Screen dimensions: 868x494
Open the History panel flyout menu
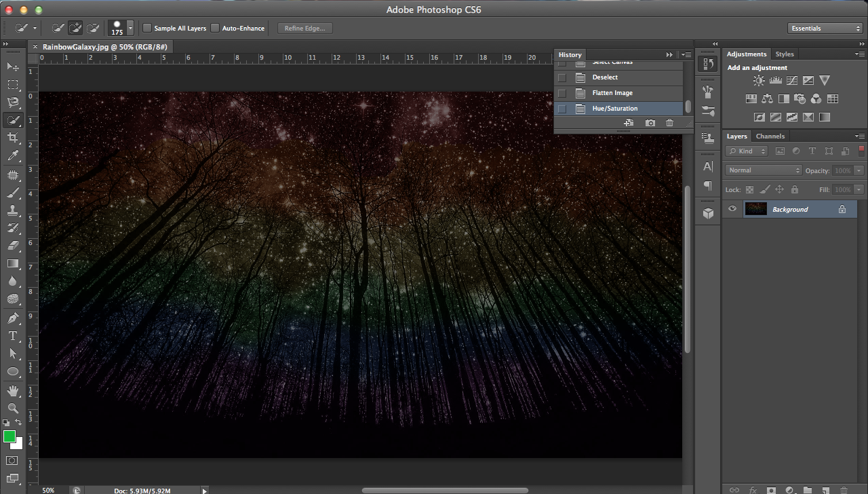click(686, 54)
